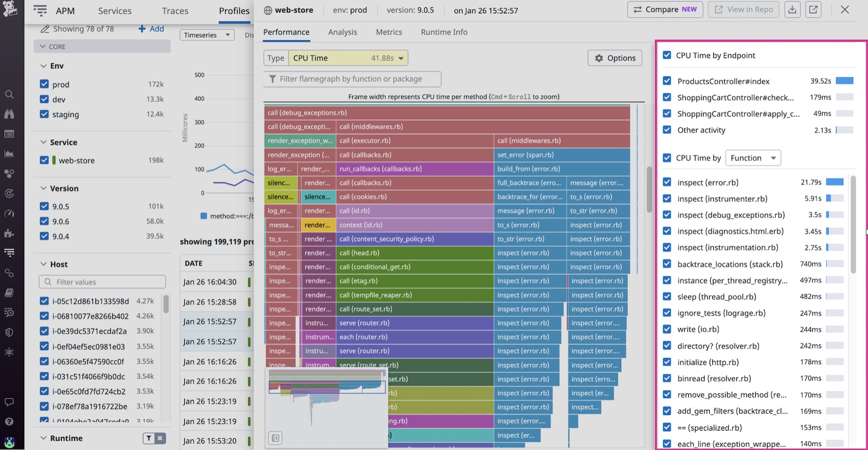The width and height of the screenshot is (868, 450).
Task: Uncheck the staging environment checkbox
Action: [x=44, y=114]
